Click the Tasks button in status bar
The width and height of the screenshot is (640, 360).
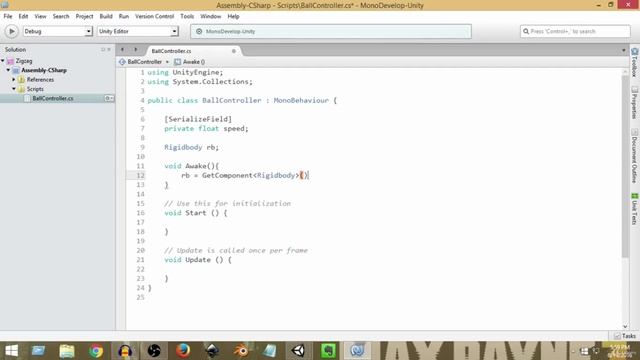[x=625, y=336]
